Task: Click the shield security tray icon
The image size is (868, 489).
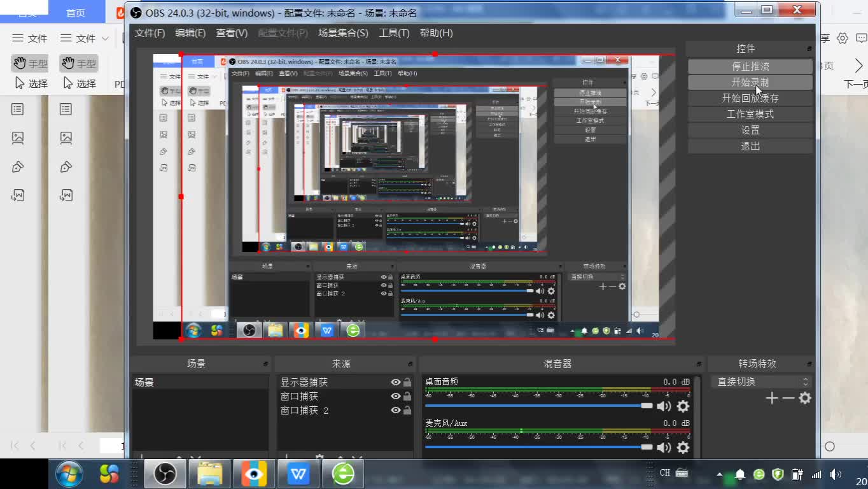Action: (x=778, y=474)
